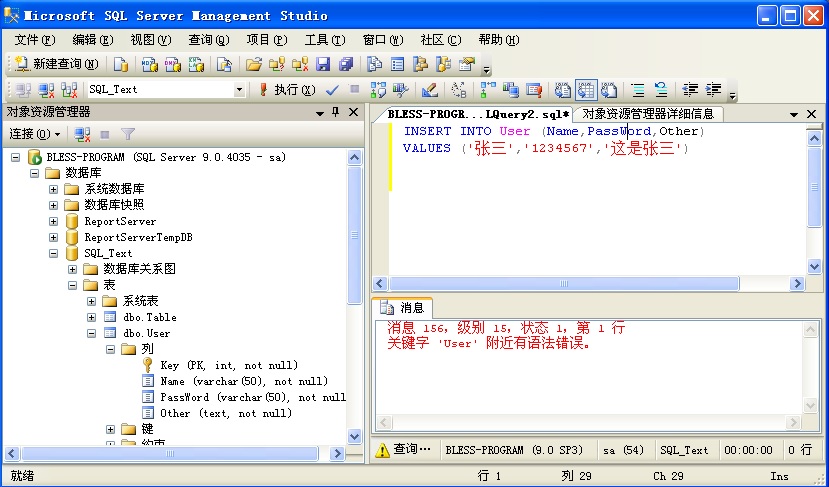Click the Disconnect icon next to Connect (连接)
829x487 pixels.
tap(82, 134)
